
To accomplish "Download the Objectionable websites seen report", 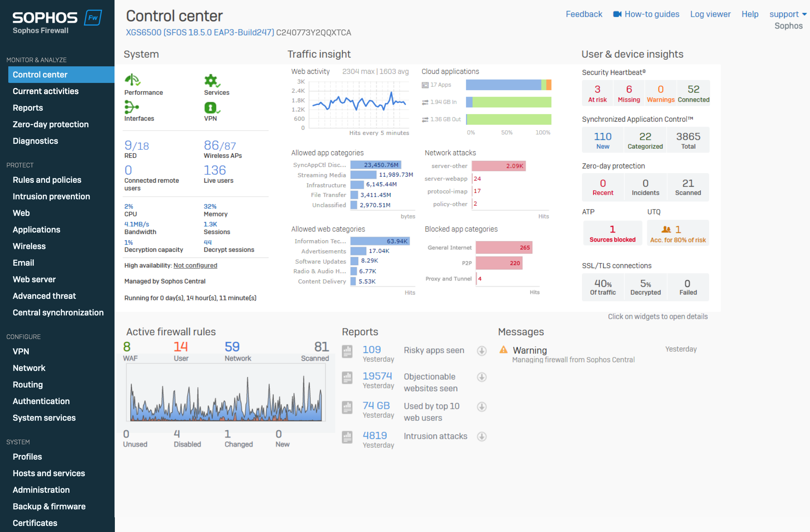I will 482,377.
